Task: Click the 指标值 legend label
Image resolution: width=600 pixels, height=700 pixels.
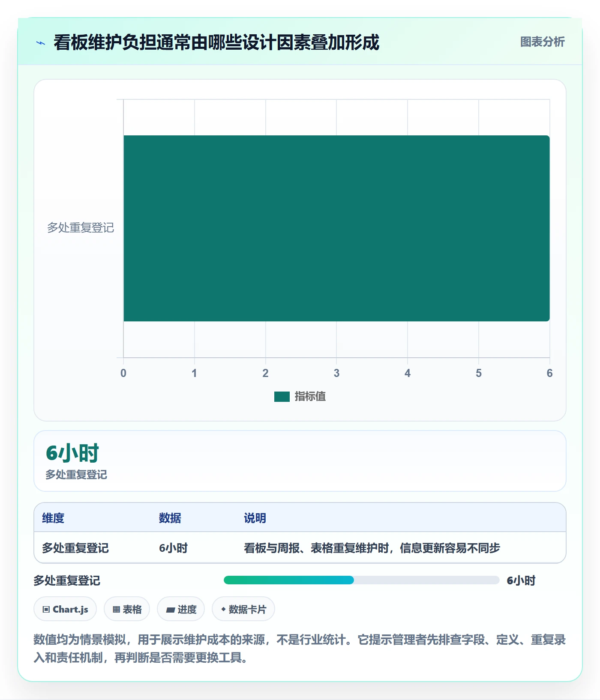Action: click(x=310, y=397)
